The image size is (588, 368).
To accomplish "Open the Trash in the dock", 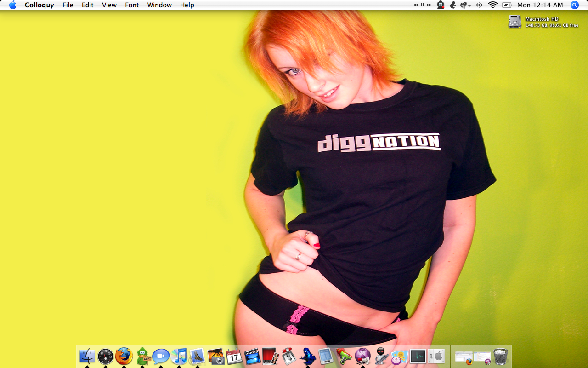I will 501,356.
